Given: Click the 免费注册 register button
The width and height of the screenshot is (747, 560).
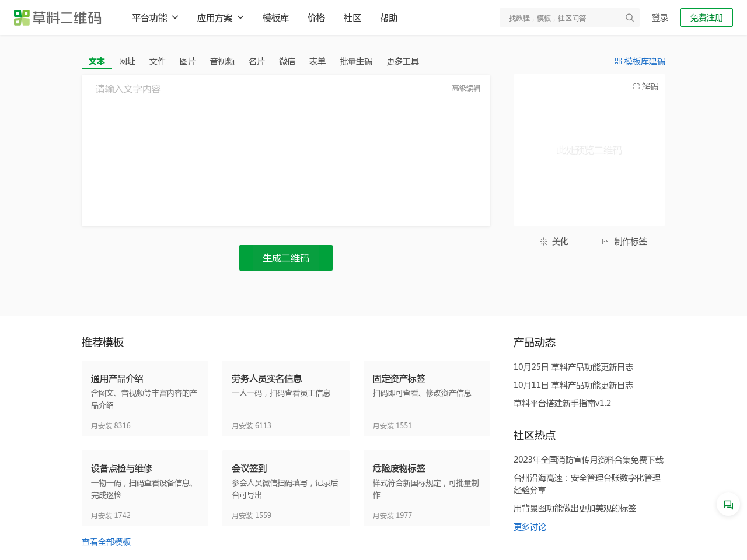Looking at the screenshot, I should (x=706, y=17).
